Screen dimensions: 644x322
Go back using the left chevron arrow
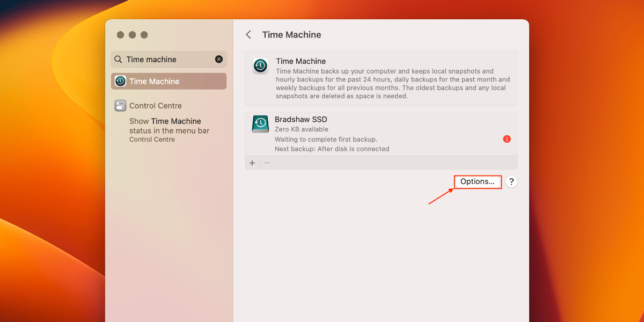tap(248, 34)
